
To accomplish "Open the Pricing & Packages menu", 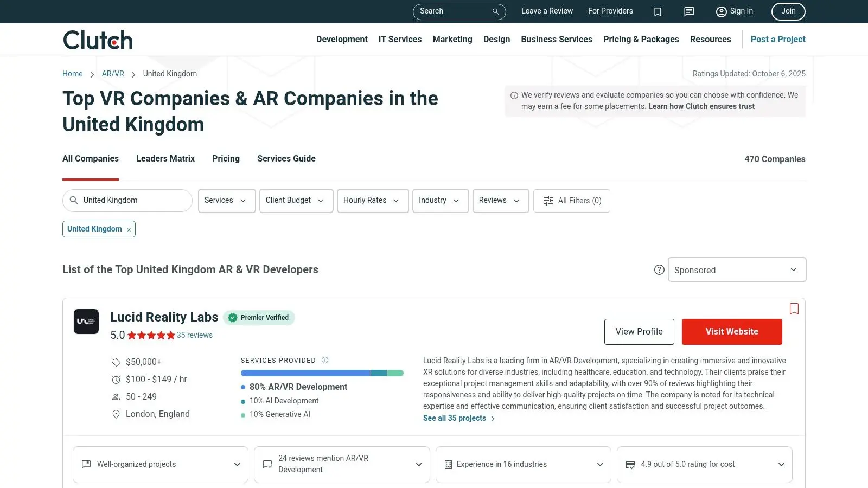I will tap(641, 39).
